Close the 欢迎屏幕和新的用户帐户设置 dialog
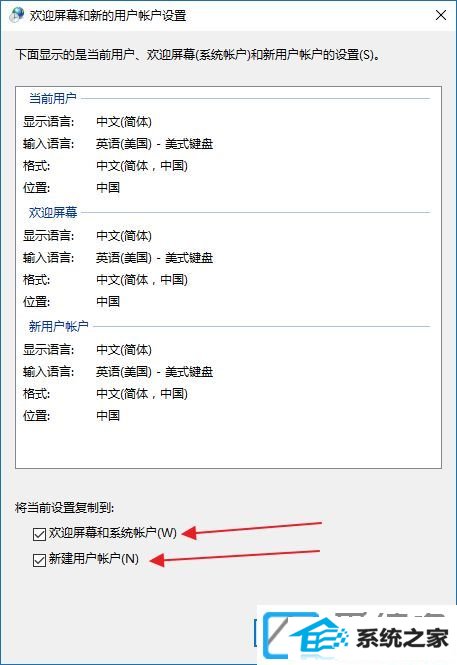 441,15
